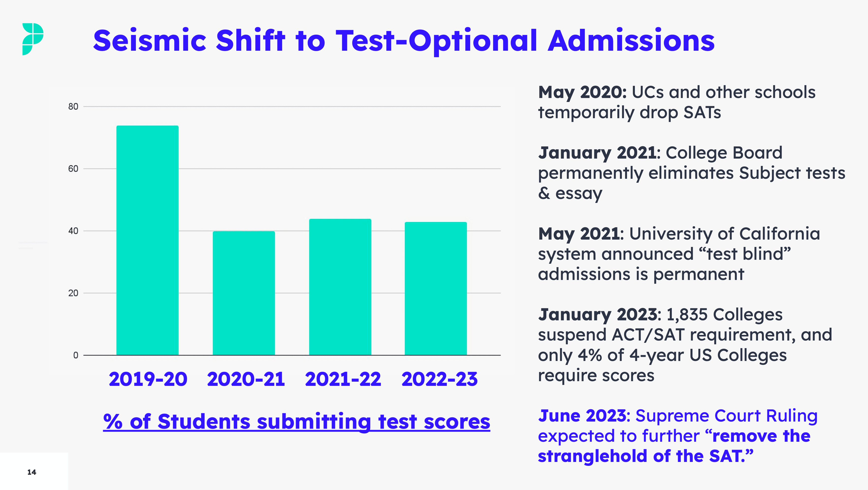Screen dimensions: 868x490
Task: Pick the 2022-23 bar in the chart
Action: [435, 288]
